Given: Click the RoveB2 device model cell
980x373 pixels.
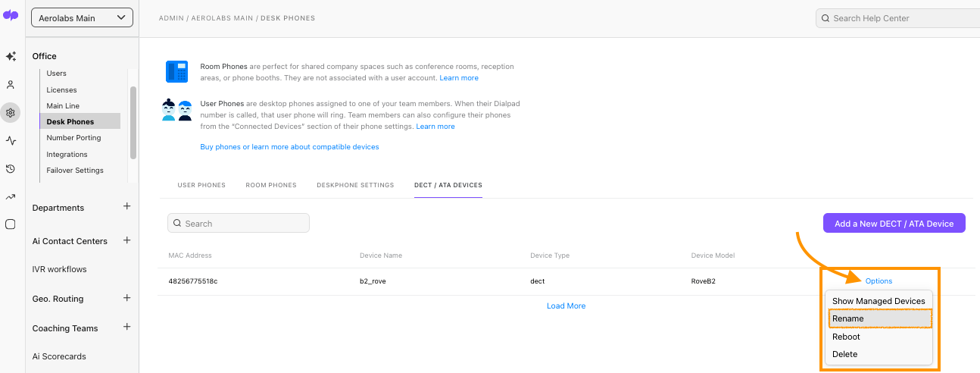Looking at the screenshot, I should pyautogui.click(x=704, y=281).
